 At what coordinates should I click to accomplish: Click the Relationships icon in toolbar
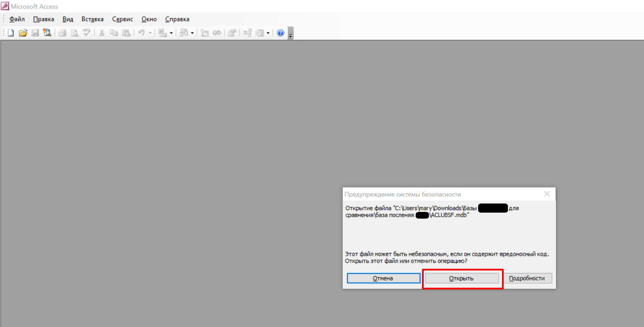247,33
